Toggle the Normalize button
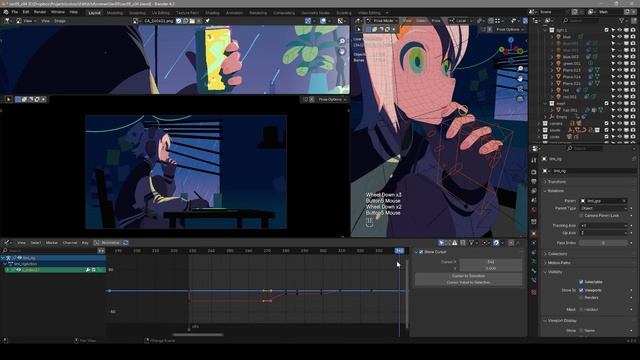Viewport: 640px width, 360px height. click(107, 242)
